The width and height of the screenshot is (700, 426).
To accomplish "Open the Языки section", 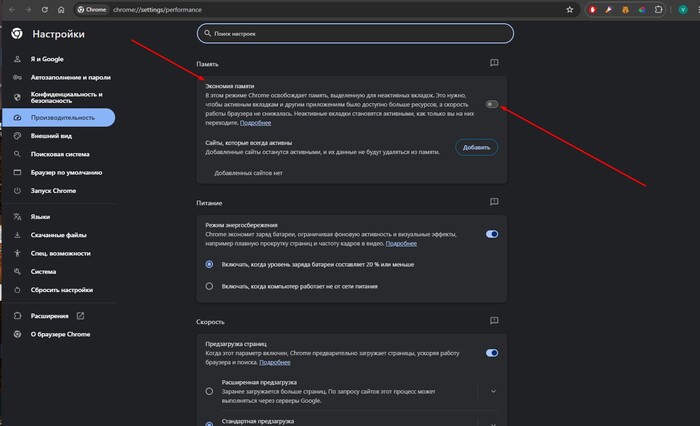I will [x=58, y=217].
